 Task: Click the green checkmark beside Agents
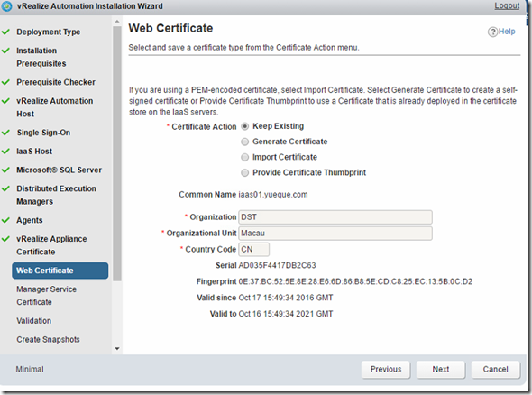point(5,220)
